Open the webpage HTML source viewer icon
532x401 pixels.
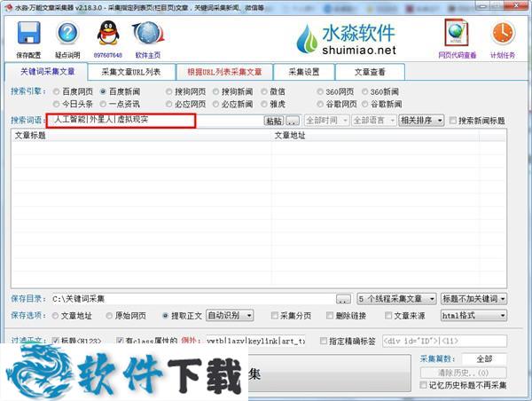pyautogui.click(x=457, y=34)
